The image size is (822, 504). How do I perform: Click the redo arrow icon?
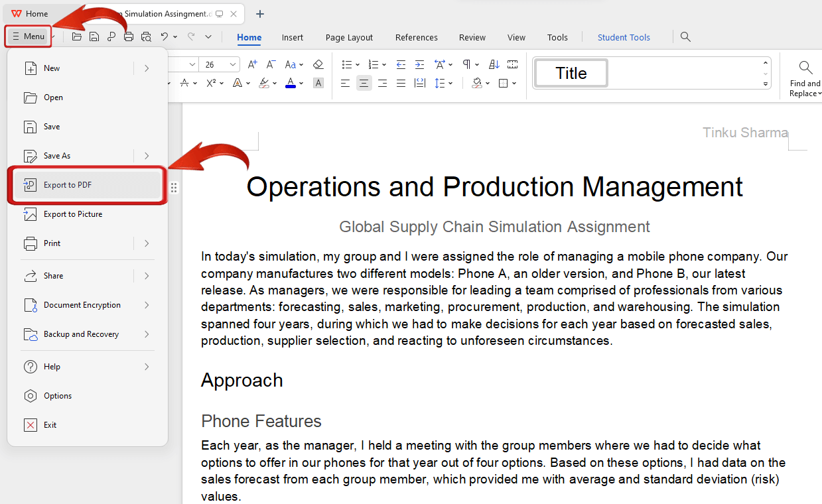tap(191, 37)
